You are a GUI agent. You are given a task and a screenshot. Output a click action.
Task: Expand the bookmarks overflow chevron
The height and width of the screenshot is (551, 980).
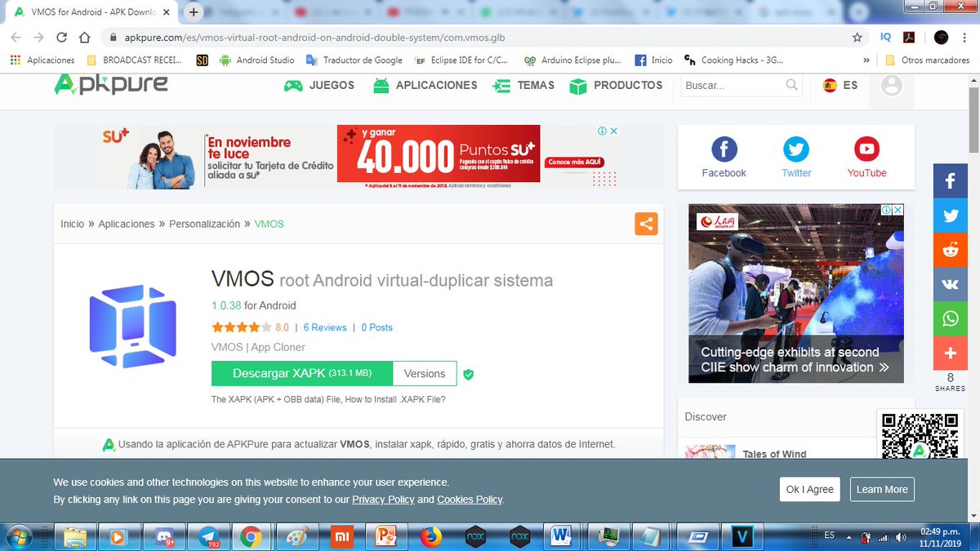pos(866,60)
